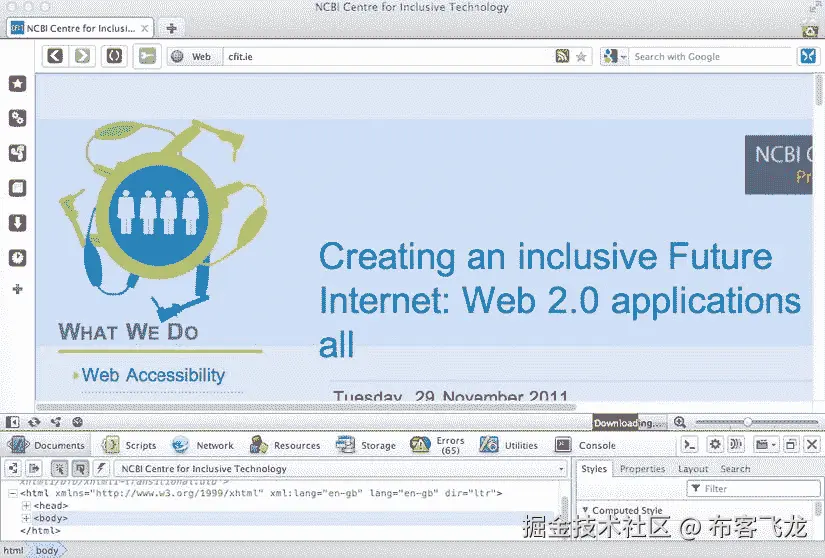Viewport: 825px width, 558px height.
Task: Open the Network tab
Action: [x=203, y=445]
